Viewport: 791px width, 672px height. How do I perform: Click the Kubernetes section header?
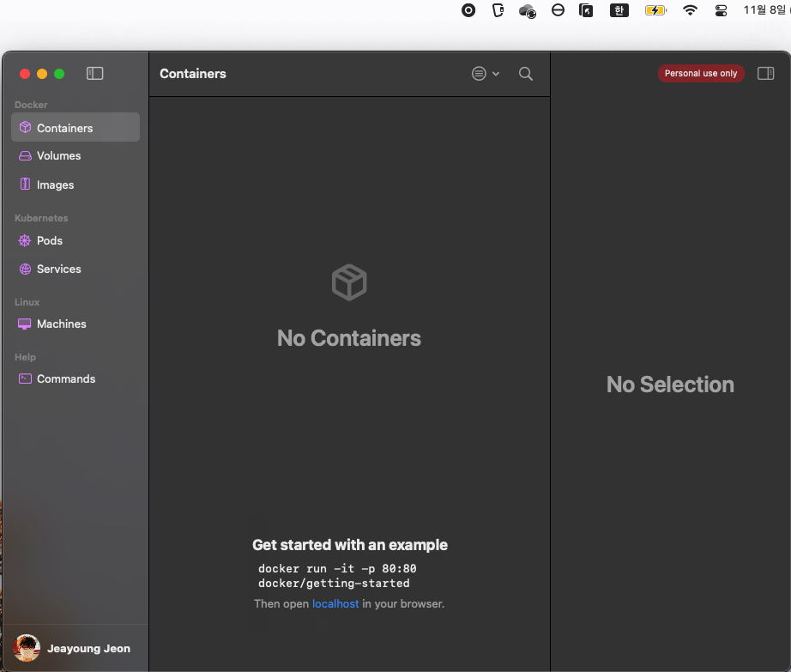point(41,218)
